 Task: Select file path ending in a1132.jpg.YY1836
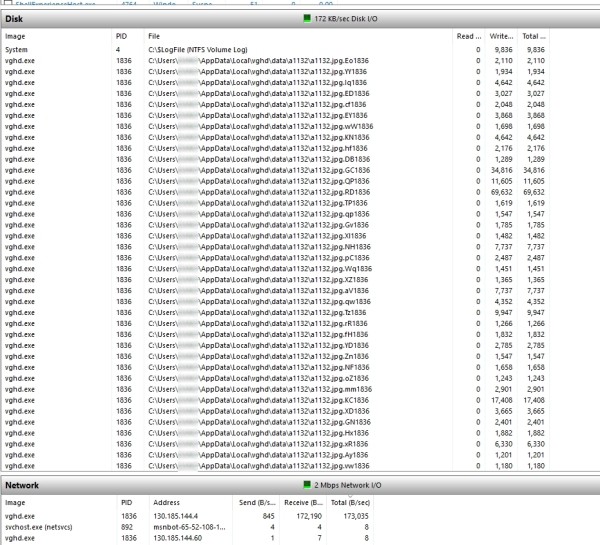pyautogui.click(x=258, y=72)
